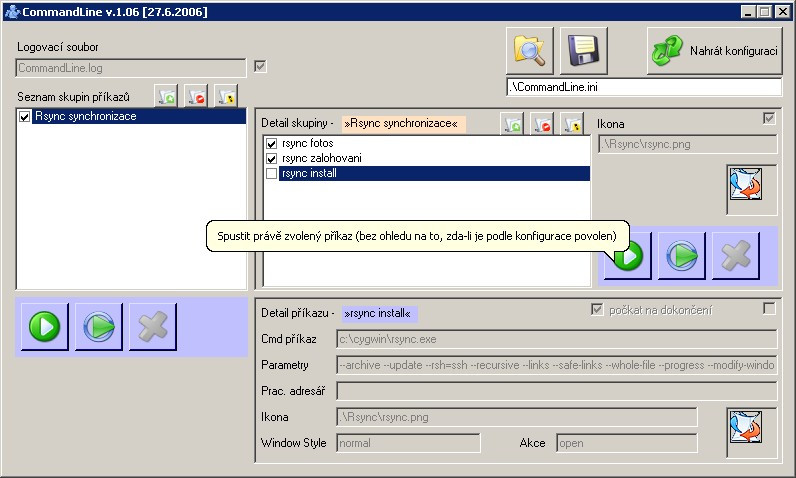
Task: Toggle the počkat na dokončení checkbox
Action: point(597,309)
